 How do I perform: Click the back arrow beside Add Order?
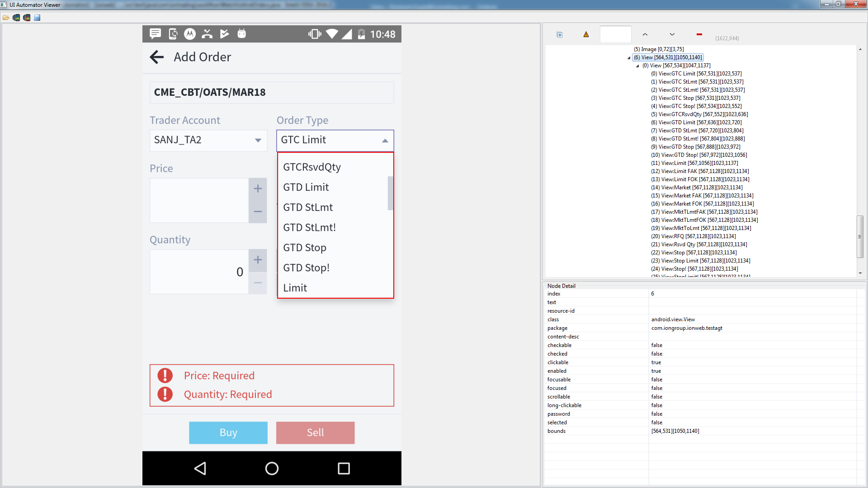157,57
